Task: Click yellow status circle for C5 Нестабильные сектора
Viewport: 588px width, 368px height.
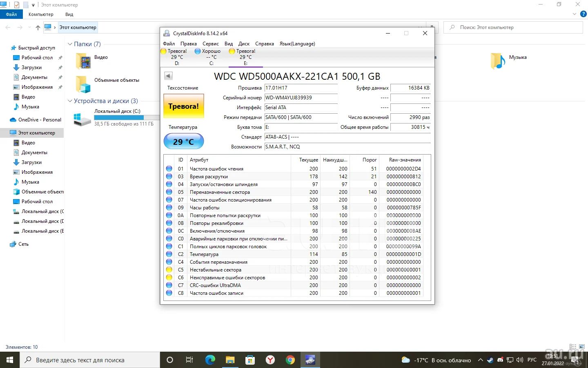Action: click(x=169, y=269)
